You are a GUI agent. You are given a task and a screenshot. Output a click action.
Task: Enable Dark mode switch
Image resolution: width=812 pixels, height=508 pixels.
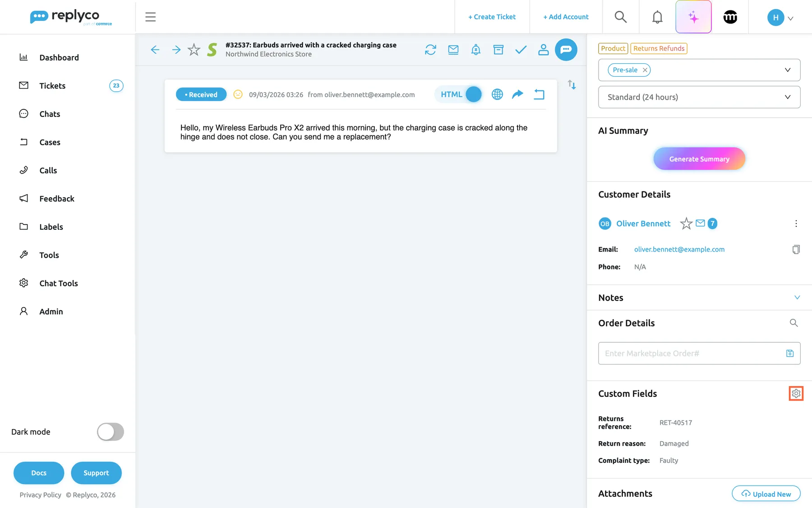(x=111, y=432)
